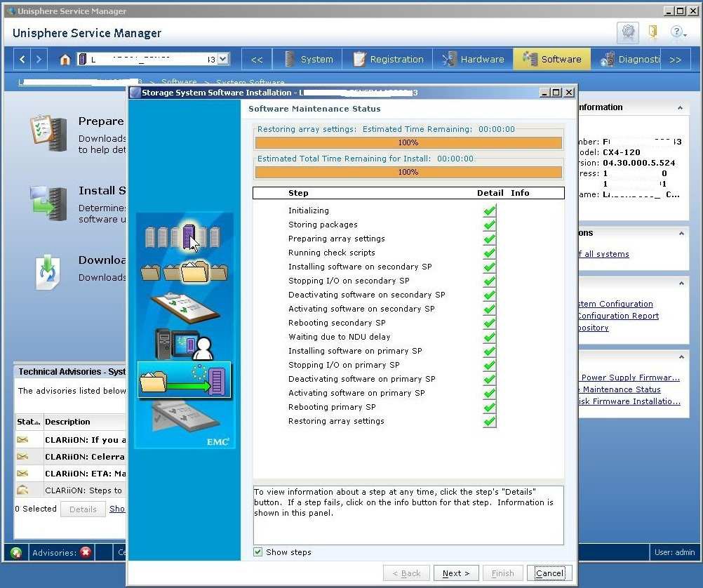The width and height of the screenshot is (703, 588).
Task: Click the Estimated Total Time progress bar
Action: (x=408, y=172)
